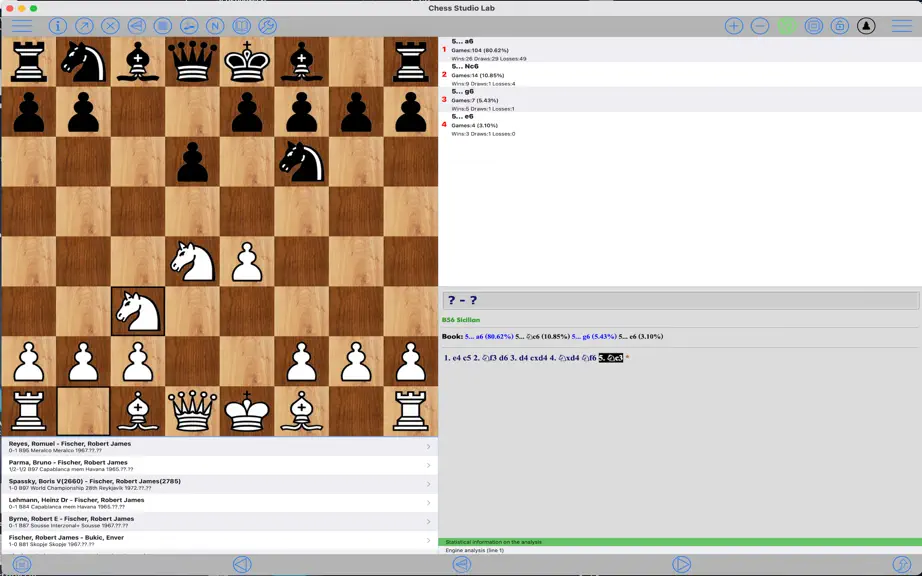
Task: Click the black pawn side-to-move icon
Action: tap(866, 26)
